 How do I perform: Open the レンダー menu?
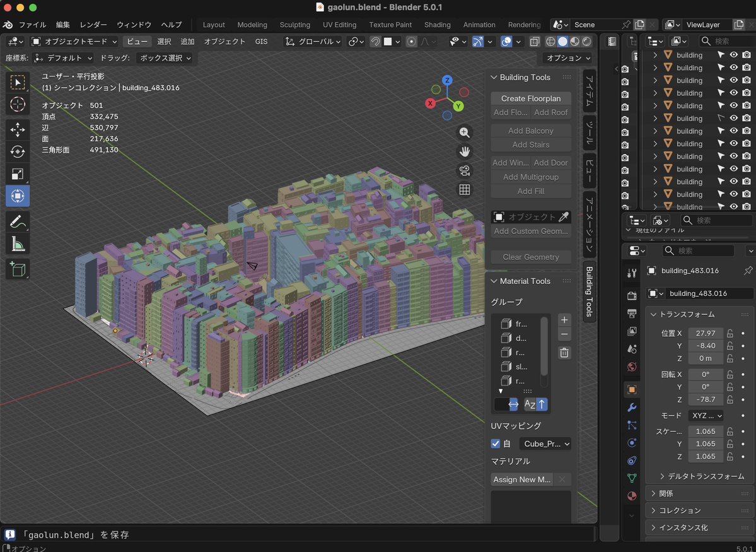click(93, 25)
